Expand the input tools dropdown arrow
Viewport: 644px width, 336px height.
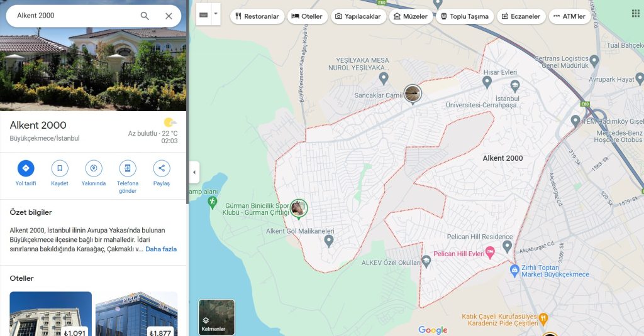(x=216, y=14)
